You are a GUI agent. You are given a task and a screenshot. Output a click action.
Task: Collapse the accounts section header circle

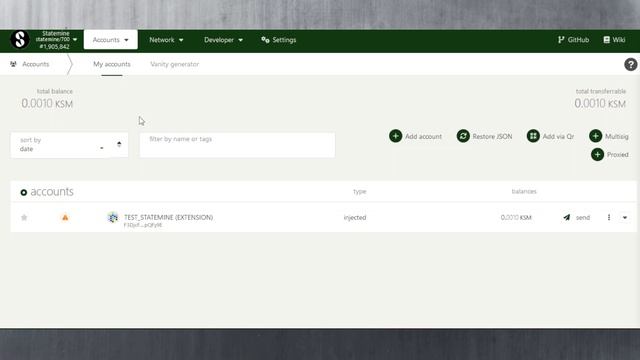click(24, 192)
